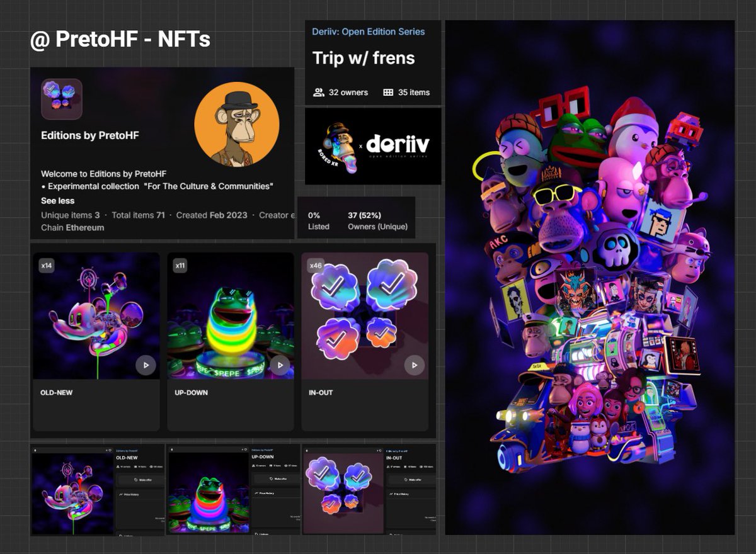The image size is (756, 554).
Task: Open the IN-OUT detail view badges image
Action: (x=343, y=494)
